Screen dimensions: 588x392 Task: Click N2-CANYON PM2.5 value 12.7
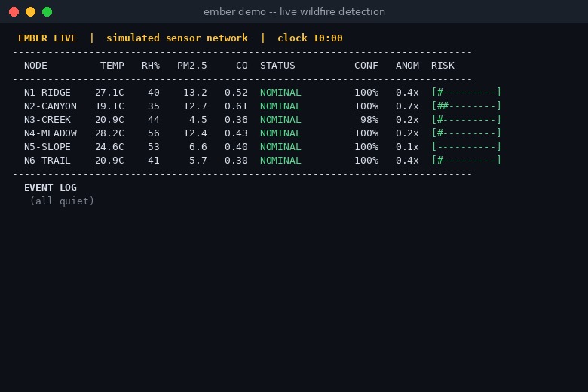195,106
